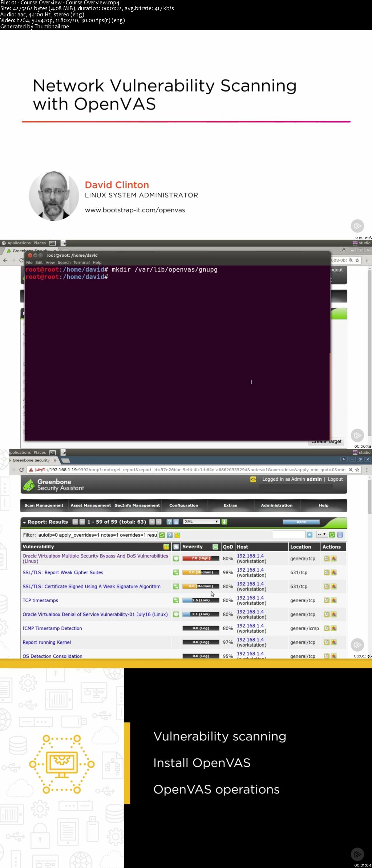Open Oracle Virtualbox Multiple Security Bypass vulnerability

[95, 559]
